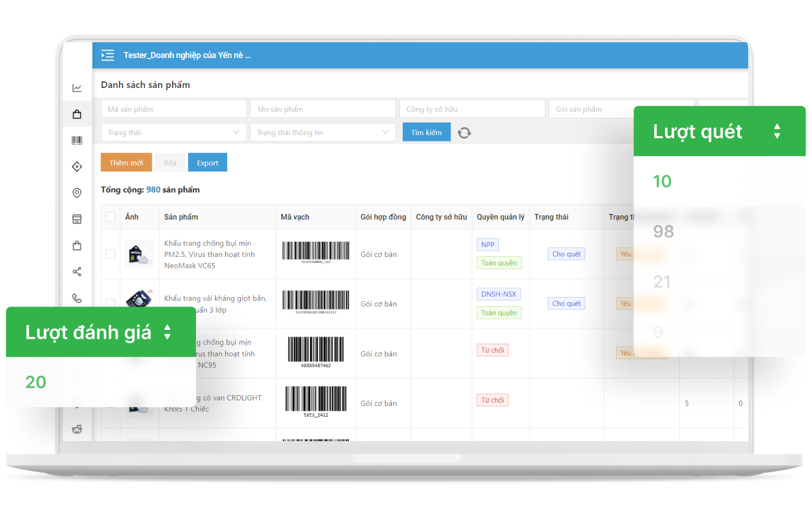This screenshot has height=514, width=812.
Task: Open the Trạng thái thông tin dropdown
Action: (323, 133)
